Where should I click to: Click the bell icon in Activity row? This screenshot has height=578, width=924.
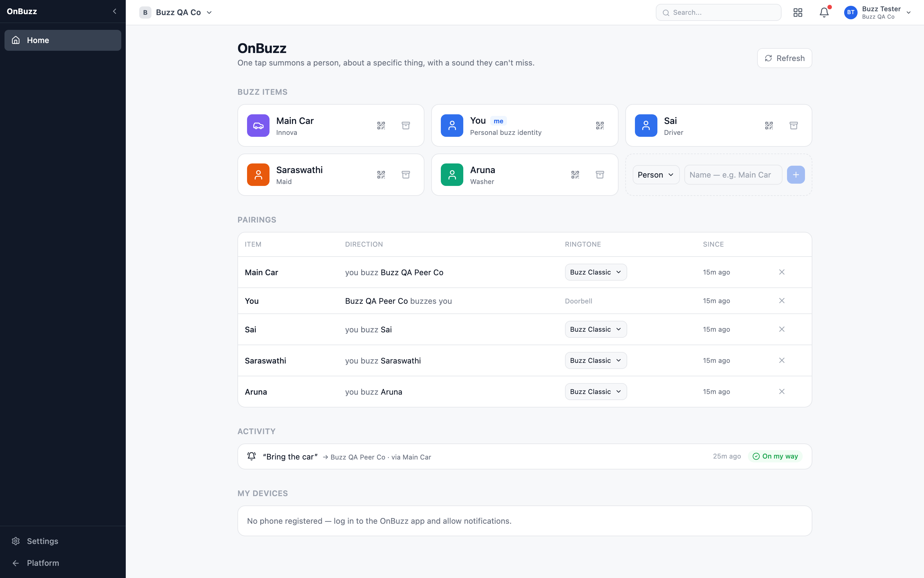251,456
